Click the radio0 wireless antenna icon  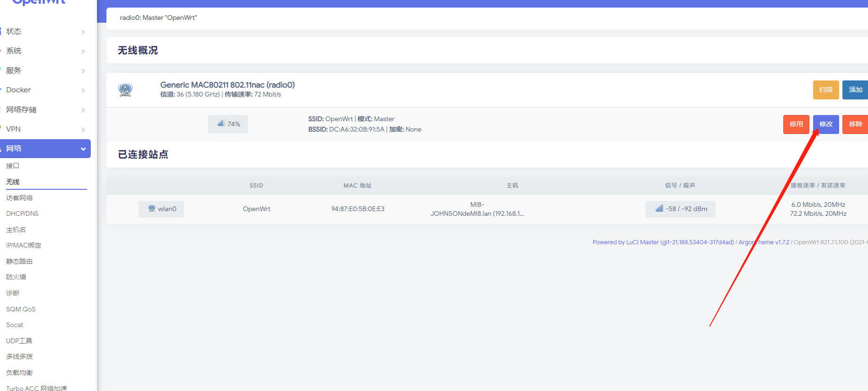coord(125,89)
